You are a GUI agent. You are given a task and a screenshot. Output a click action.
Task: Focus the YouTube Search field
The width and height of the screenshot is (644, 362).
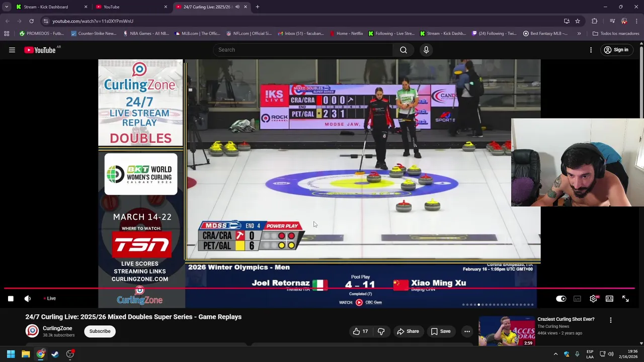(303, 50)
